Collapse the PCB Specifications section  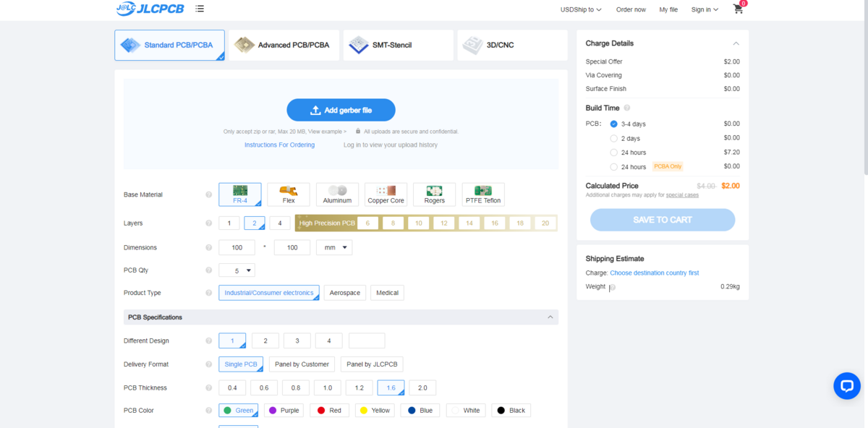click(x=550, y=317)
